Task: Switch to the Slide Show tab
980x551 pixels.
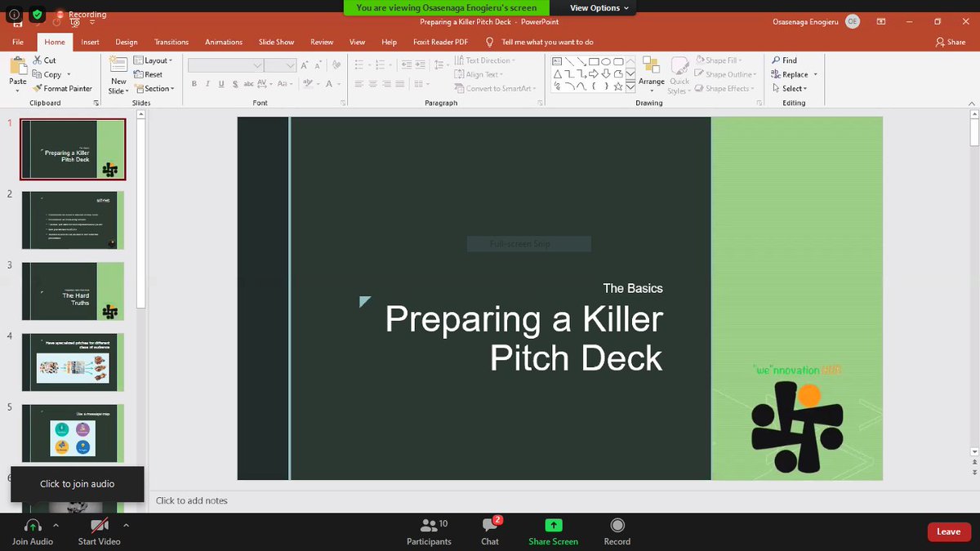Action: [x=277, y=42]
